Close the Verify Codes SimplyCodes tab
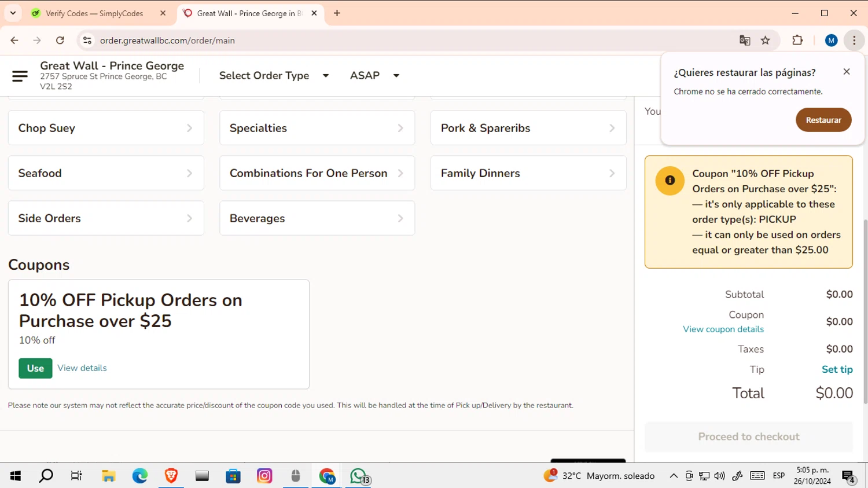Viewport: 868px width, 488px height. point(163,13)
